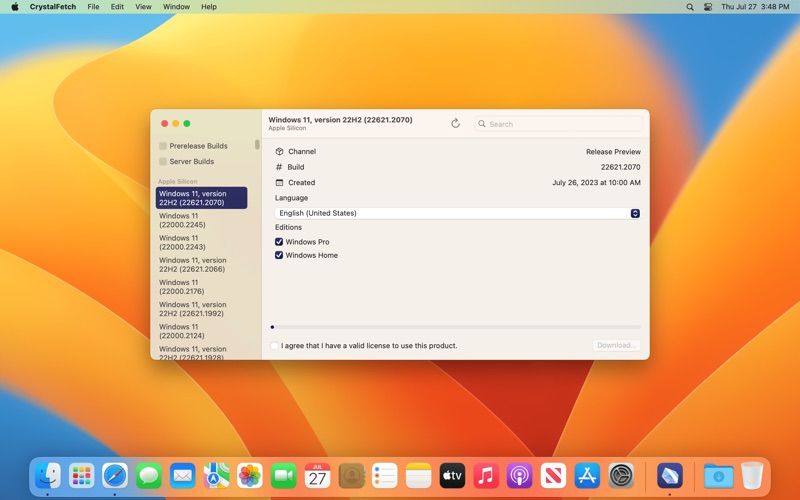Open App Store from the Dock
This screenshot has height=500, width=800.
click(587, 476)
